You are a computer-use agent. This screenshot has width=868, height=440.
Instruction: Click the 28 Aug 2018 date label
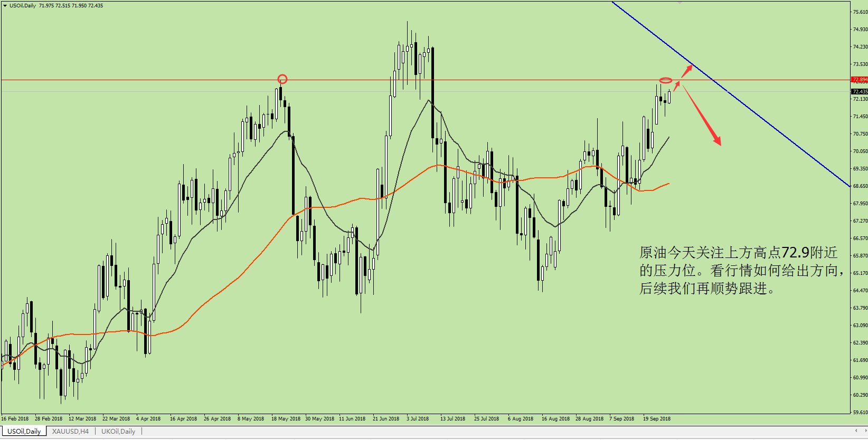click(590, 419)
